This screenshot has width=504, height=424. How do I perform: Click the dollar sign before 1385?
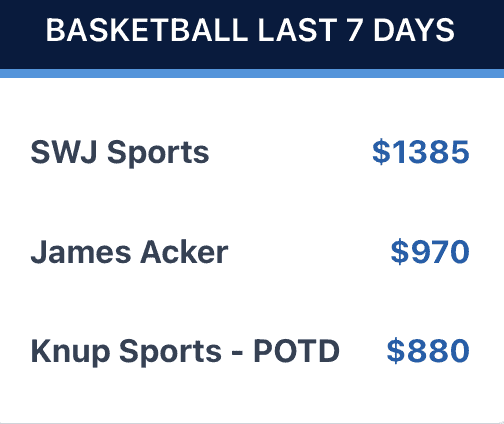[x=381, y=152]
